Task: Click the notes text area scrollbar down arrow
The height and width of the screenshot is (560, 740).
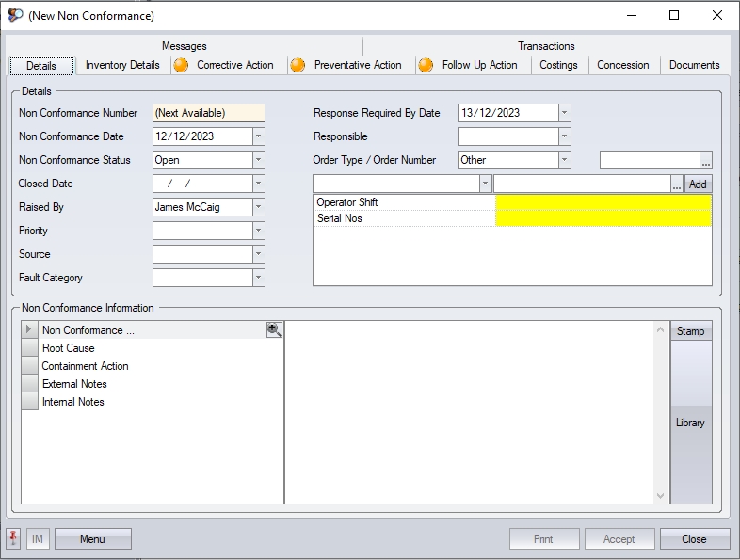Action: (x=660, y=496)
